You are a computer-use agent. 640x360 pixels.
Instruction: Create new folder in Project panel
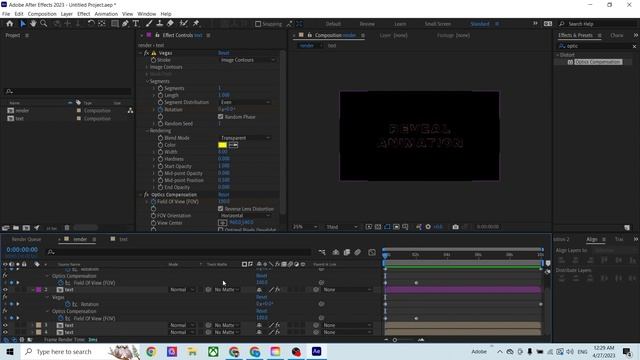pyautogui.click(x=16, y=228)
